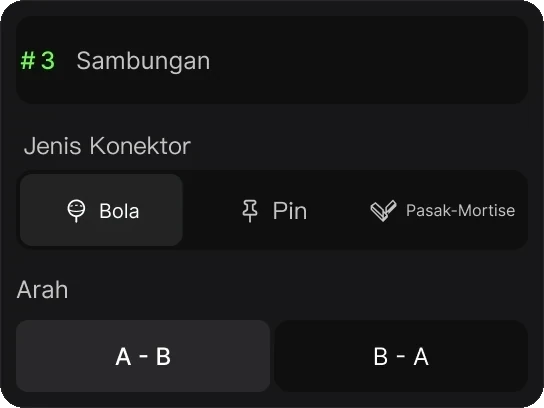Collapse the #3 Sambungan header bar
Screen dimensions: 544x408
(272, 60)
